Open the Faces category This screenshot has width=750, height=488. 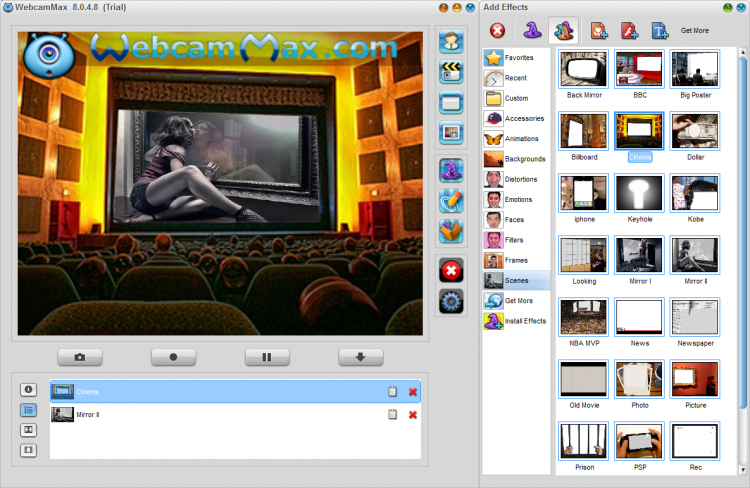516,220
